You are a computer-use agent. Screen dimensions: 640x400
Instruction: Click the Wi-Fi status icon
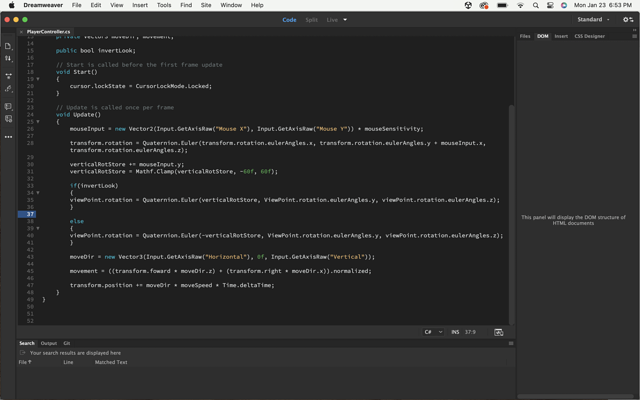click(x=520, y=5)
